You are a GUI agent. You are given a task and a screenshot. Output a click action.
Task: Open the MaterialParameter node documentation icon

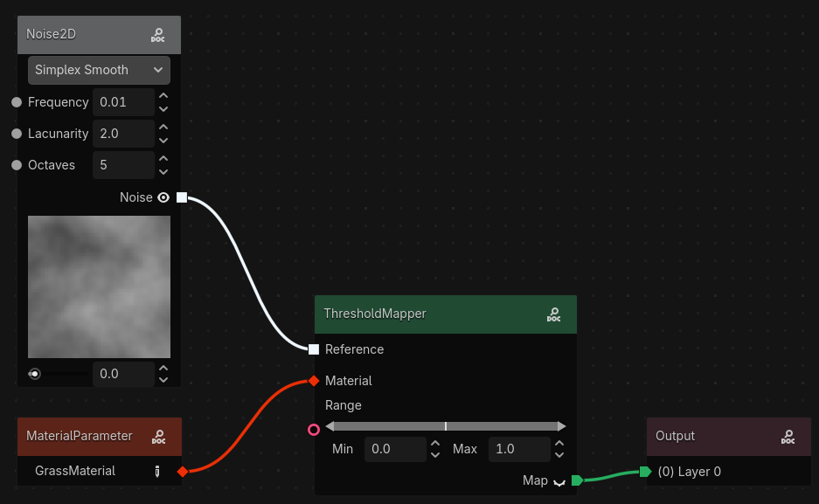pyautogui.click(x=159, y=437)
